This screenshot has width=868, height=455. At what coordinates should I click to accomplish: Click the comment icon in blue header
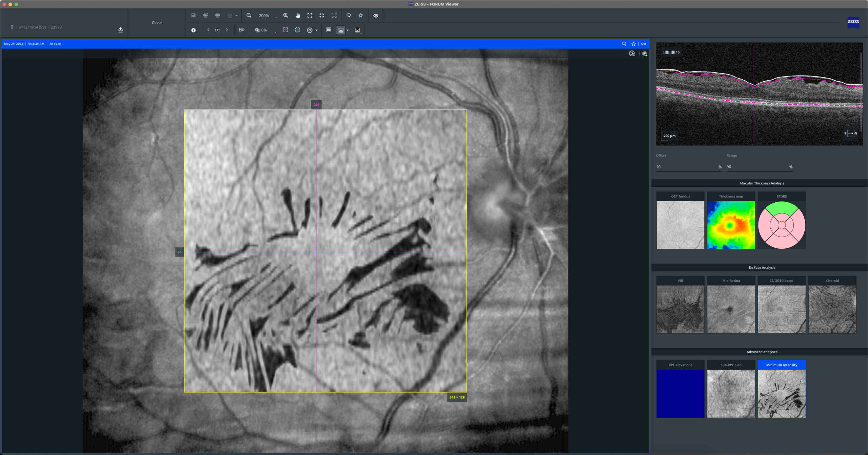624,44
